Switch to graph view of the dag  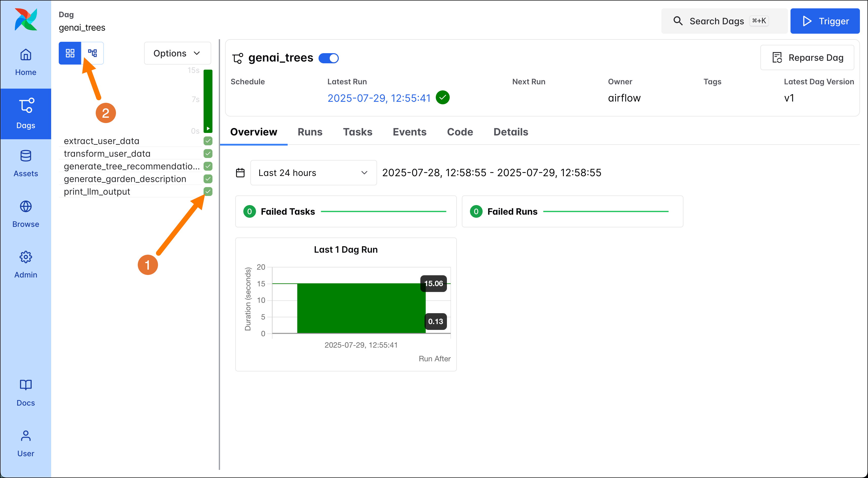(x=92, y=53)
